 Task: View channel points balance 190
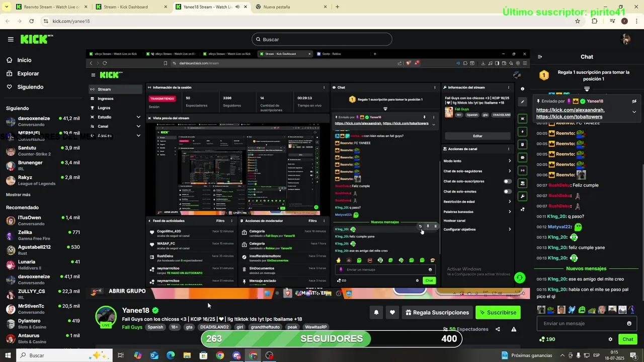click(547, 339)
